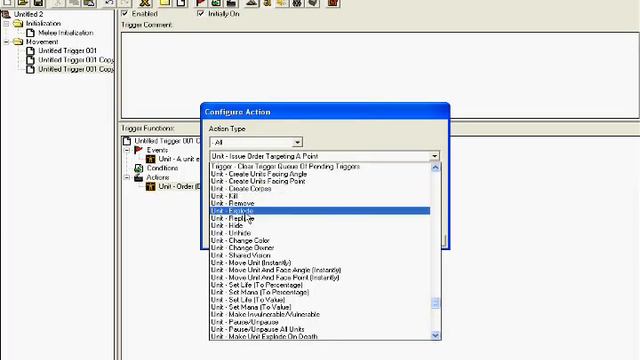Choose 'Unit - Create Units Facing Angle'

coord(320,174)
